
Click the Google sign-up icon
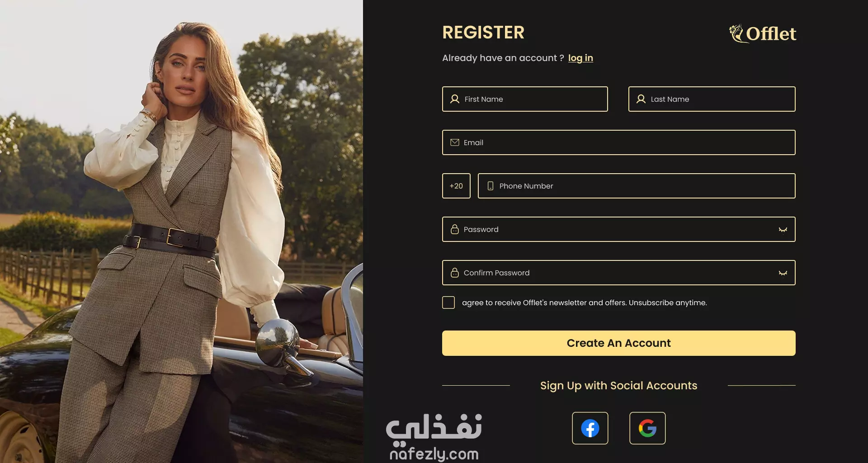pyautogui.click(x=647, y=428)
